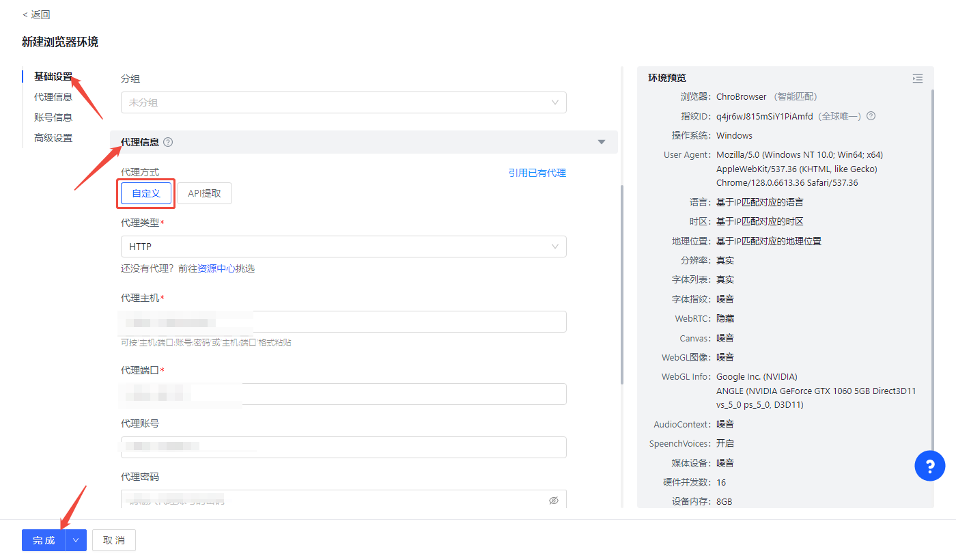Click the 代理主机 input field
Viewport: 956px width, 560px height.
point(410,322)
